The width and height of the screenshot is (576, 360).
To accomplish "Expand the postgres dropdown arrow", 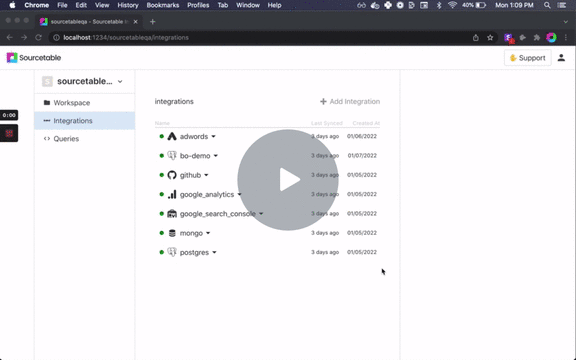I will [x=214, y=252].
